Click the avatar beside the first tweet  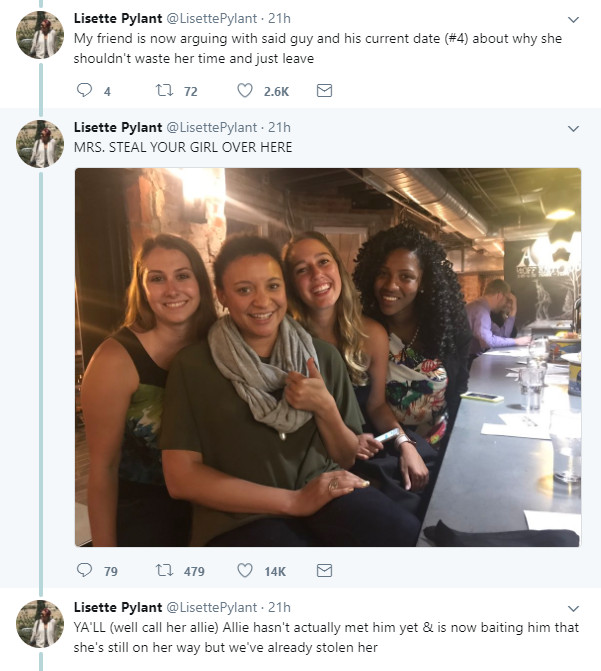click(41, 35)
